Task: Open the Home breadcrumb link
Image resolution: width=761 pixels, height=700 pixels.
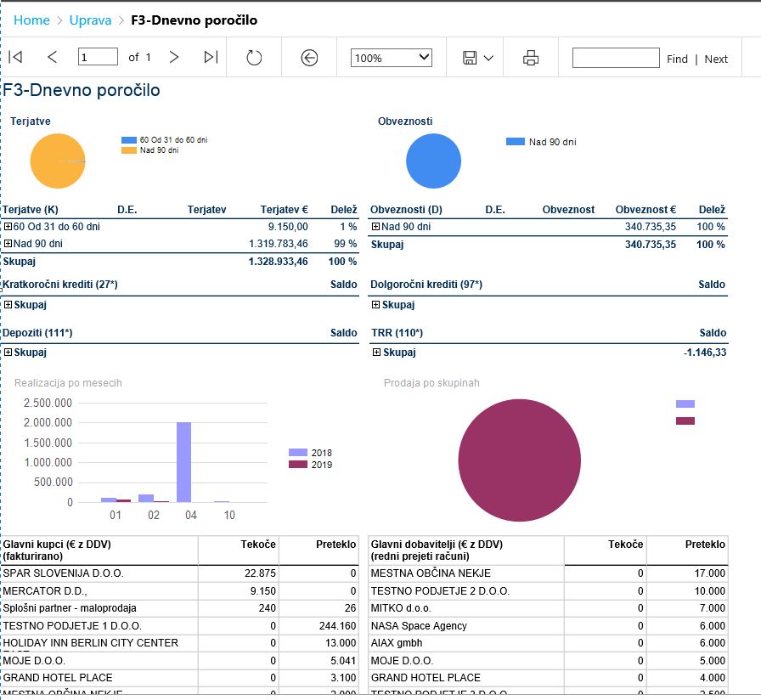Action: click(31, 20)
